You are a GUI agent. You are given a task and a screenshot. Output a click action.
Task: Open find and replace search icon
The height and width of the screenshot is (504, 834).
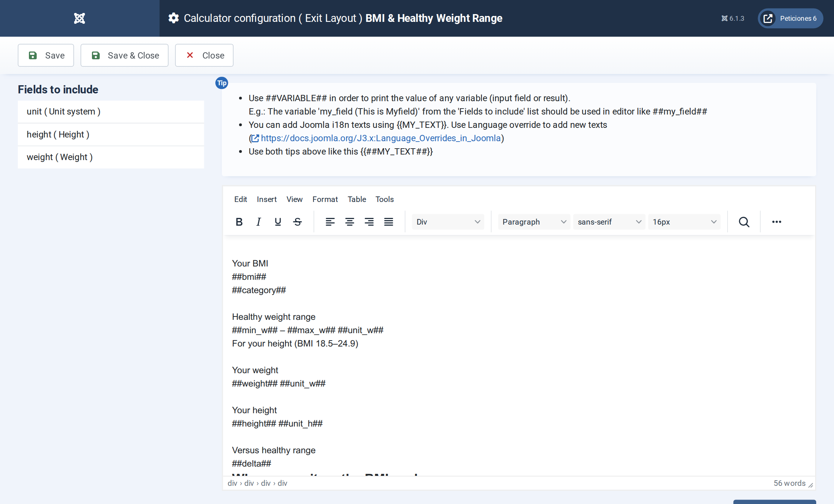pyautogui.click(x=744, y=222)
